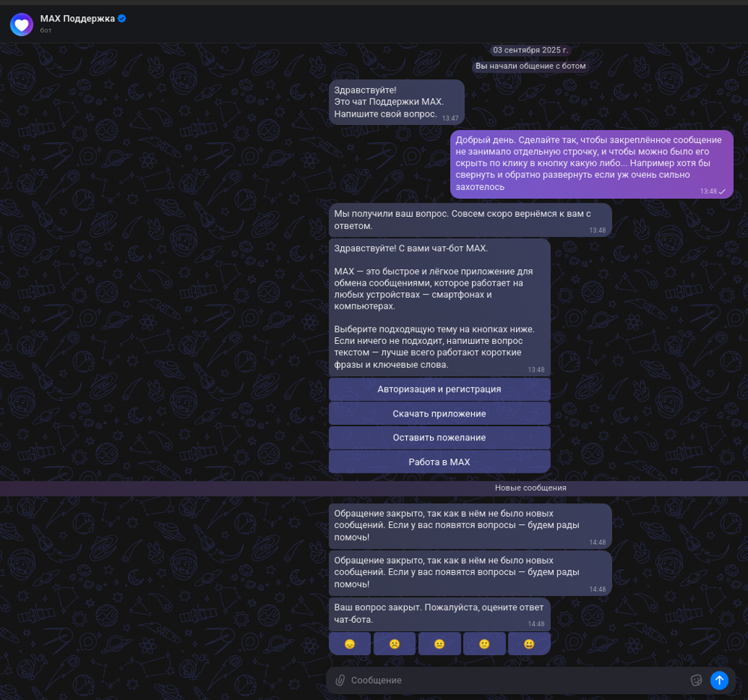Rate the bot with the frowning emoji

tap(394, 644)
